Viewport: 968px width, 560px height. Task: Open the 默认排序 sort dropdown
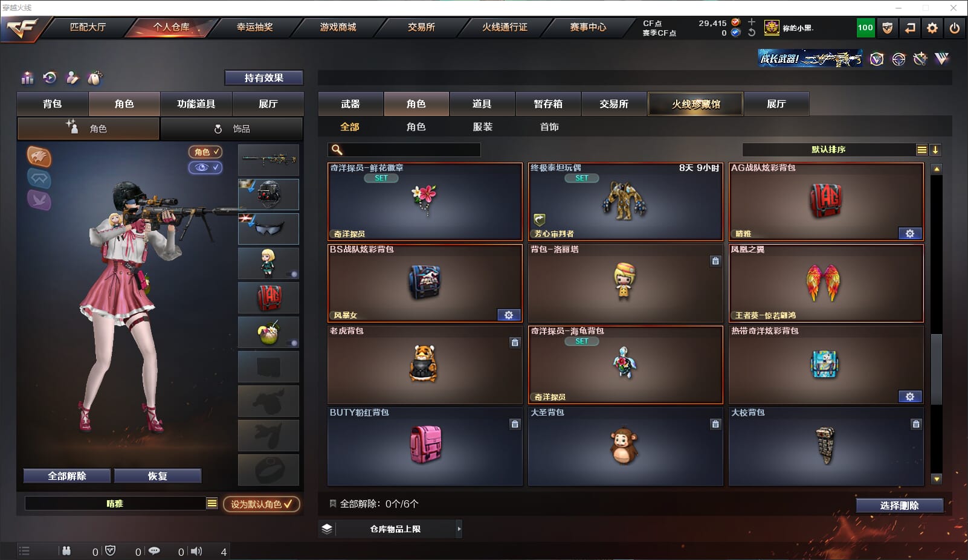(829, 150)
